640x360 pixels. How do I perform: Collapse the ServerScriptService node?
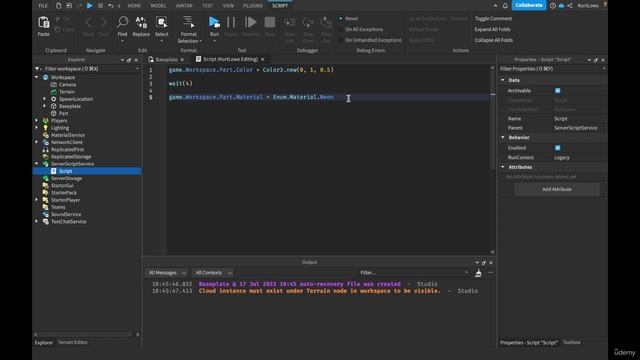[x=37, y=164]
